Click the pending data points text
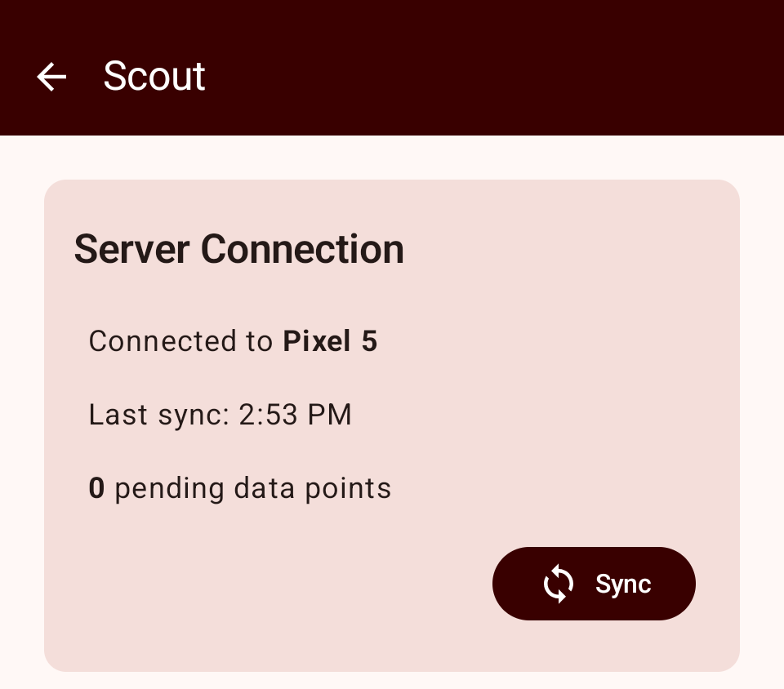This screenshot has width=784, height=689. click(253, 489)
